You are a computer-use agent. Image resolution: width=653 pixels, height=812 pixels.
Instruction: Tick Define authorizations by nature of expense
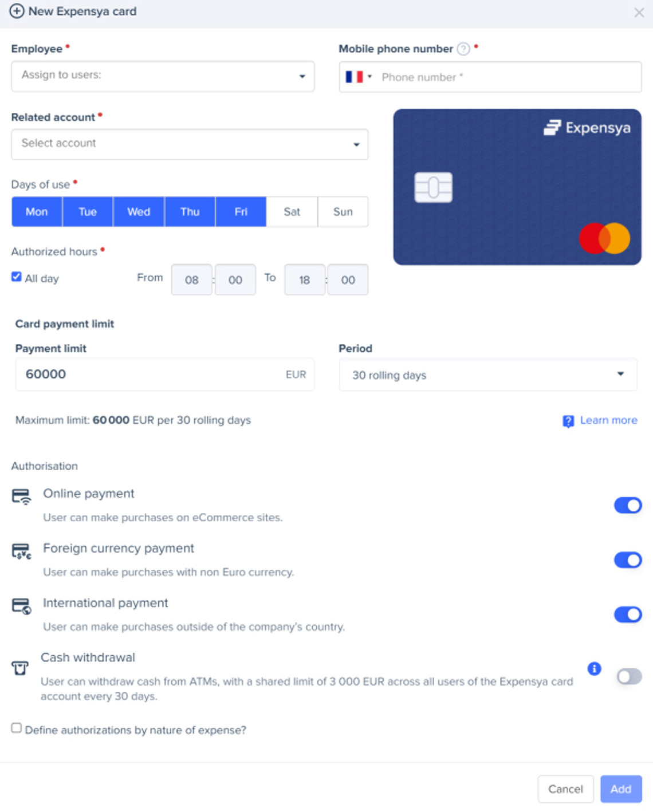tap(17, 728)
